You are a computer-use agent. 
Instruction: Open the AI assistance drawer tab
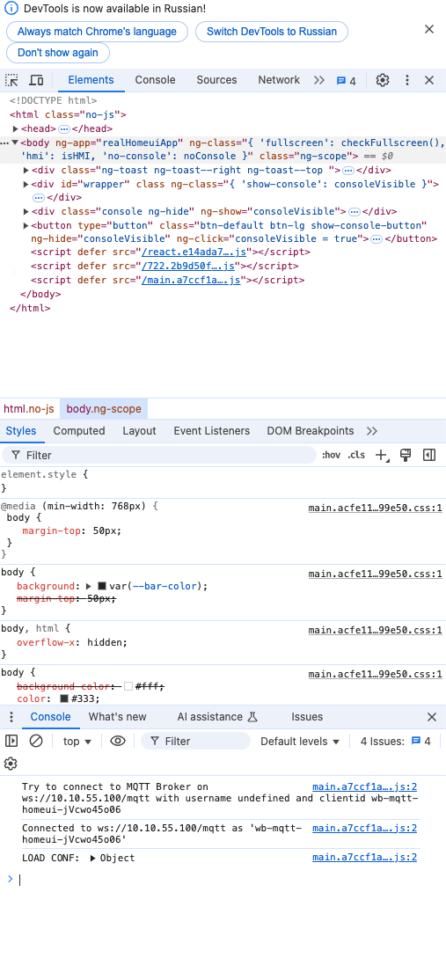(217, 717)
